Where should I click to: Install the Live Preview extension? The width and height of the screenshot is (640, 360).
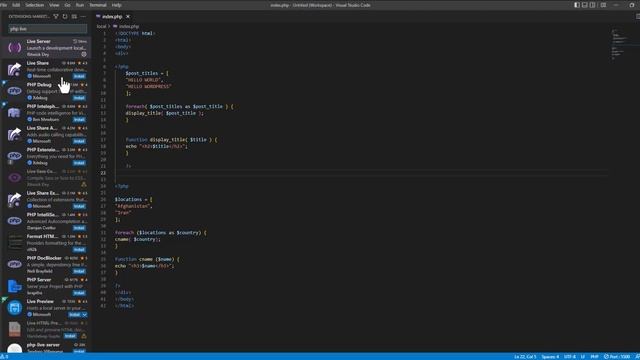74,315
